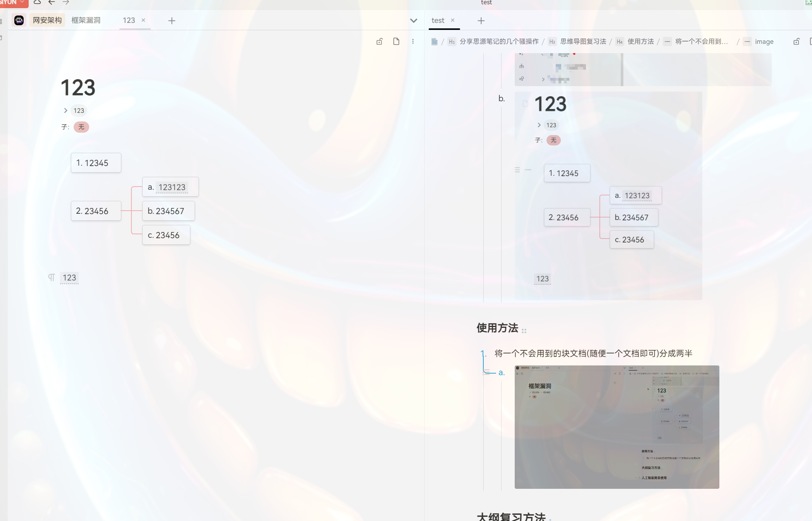Go back with the left arrow

[x=52, y=2]
